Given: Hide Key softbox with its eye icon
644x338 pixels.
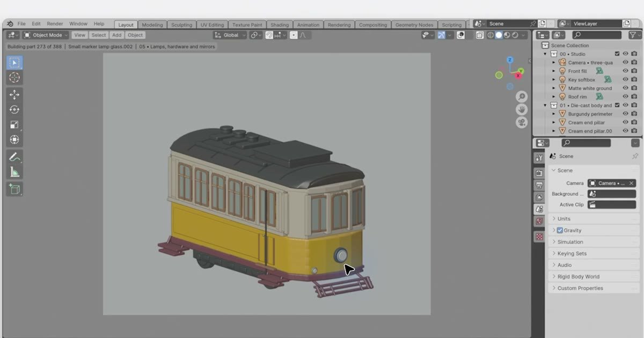Looking at the screenshot, I should [x=625, y=79].
